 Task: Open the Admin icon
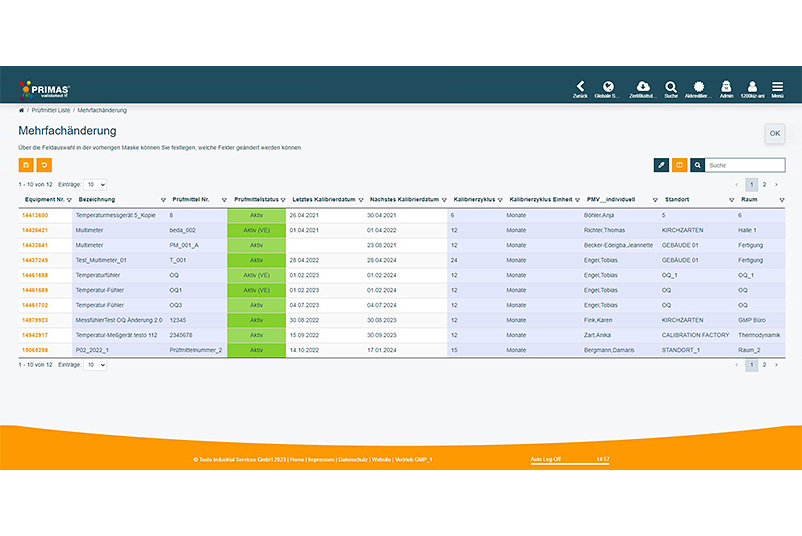click(x=726, y=88)
